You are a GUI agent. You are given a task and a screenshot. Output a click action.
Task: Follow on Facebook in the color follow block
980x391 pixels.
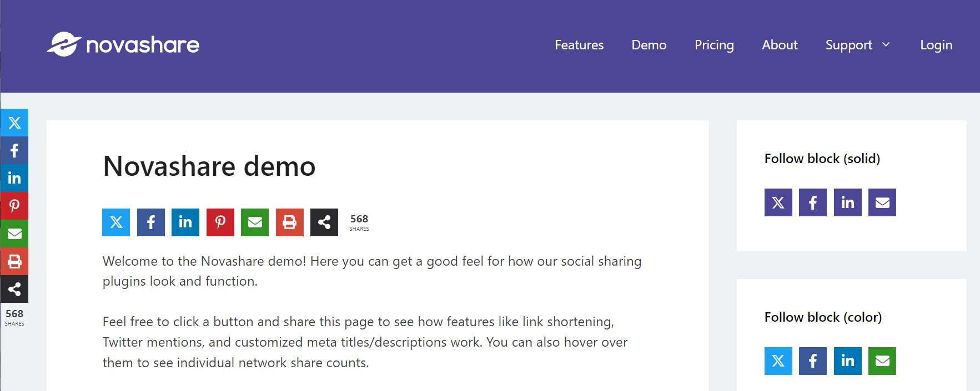pos(813,361)
